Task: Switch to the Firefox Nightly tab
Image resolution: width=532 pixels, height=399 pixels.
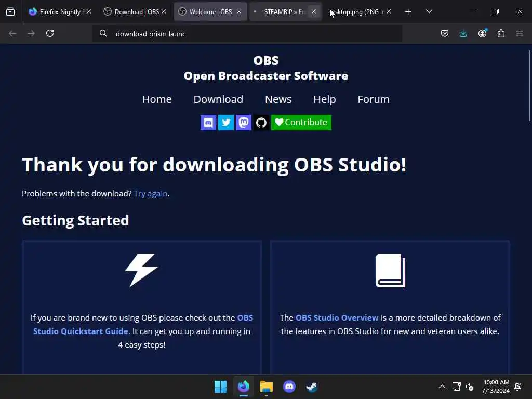Action: click(60, 11)
